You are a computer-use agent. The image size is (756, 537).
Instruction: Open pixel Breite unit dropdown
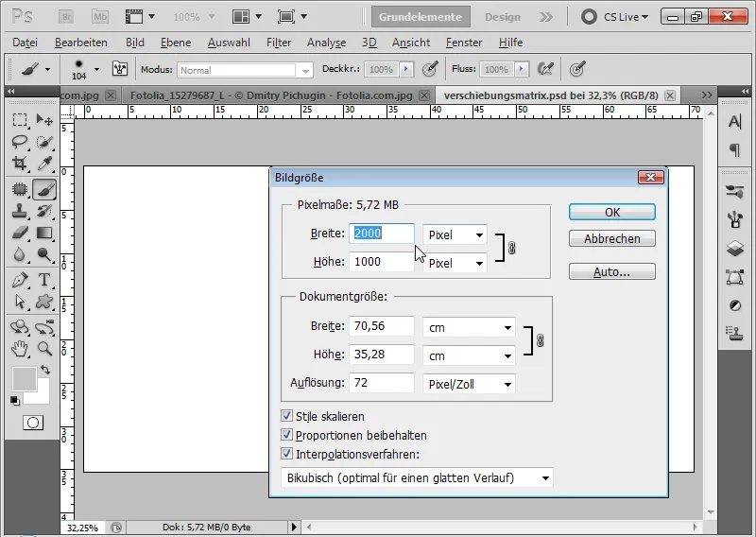point(455,235)
